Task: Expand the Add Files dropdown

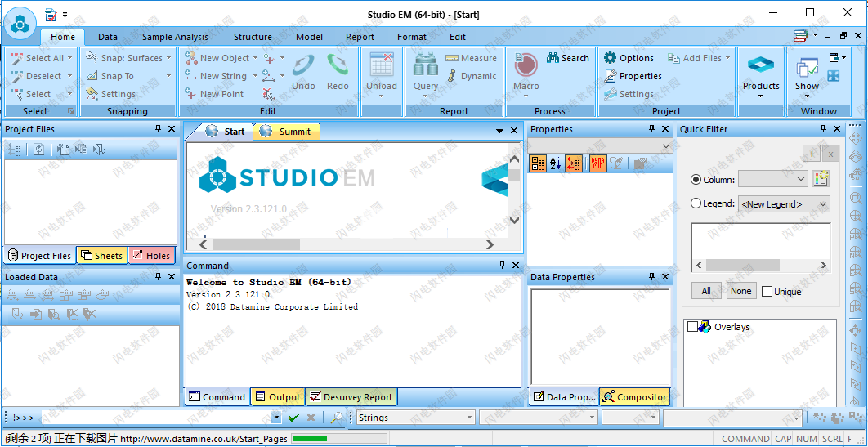Action: 727,57
